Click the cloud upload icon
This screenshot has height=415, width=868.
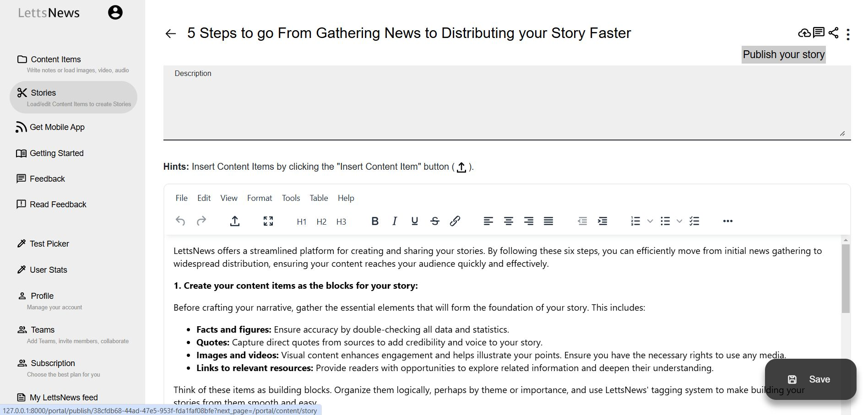tap(804, 33)
